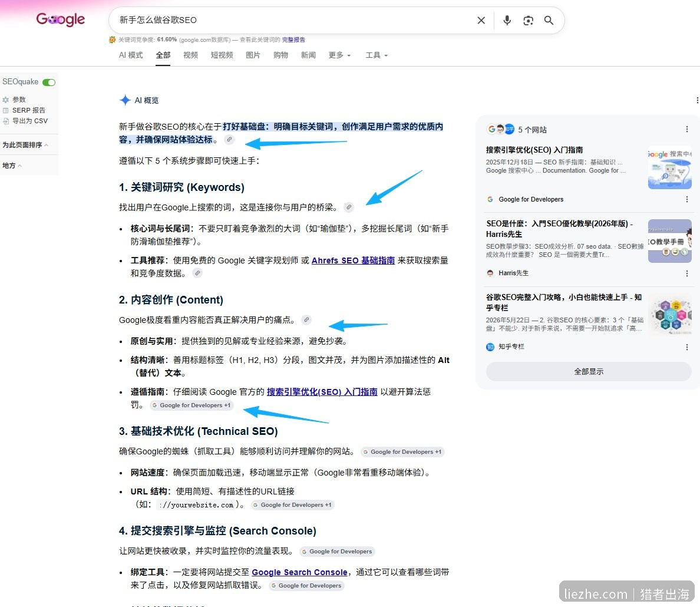
Task: Open 搜索引擎优化(SEO) 入门指南 inline link
Action: click(x=322, y=392)
